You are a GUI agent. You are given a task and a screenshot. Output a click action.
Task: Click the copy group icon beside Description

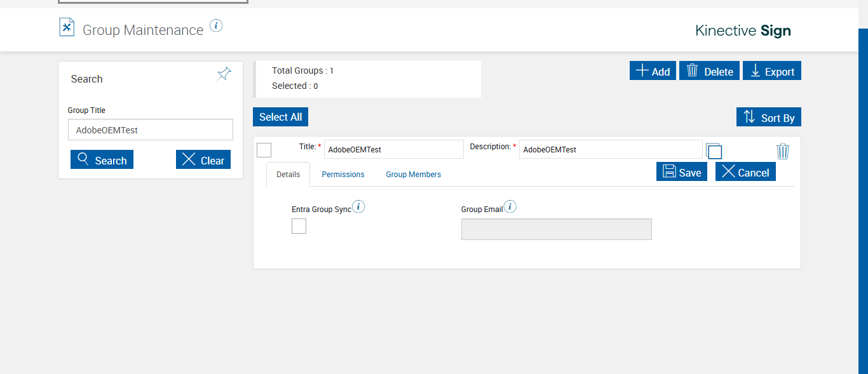click(x=714, y=150)
